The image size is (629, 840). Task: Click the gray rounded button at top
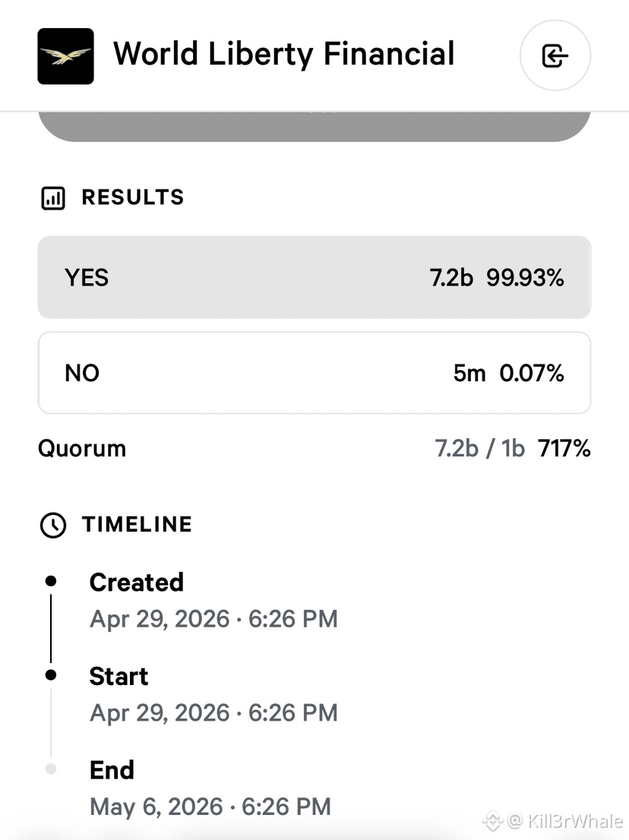pyautogui.click(x=314, y=126)
